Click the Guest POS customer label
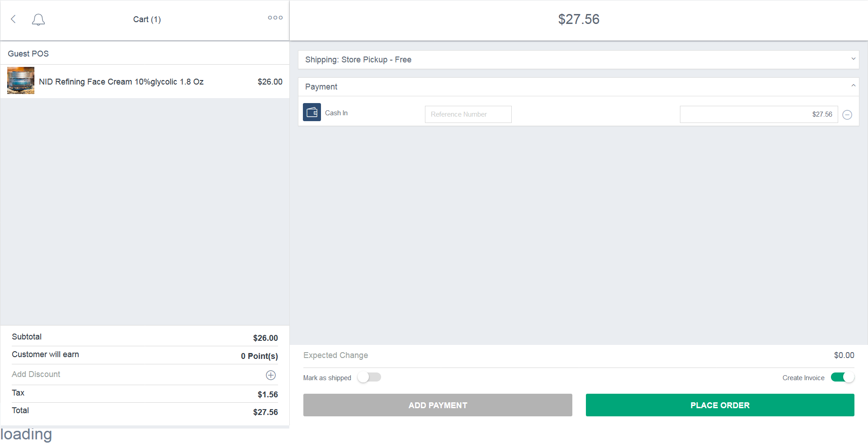 28,54
